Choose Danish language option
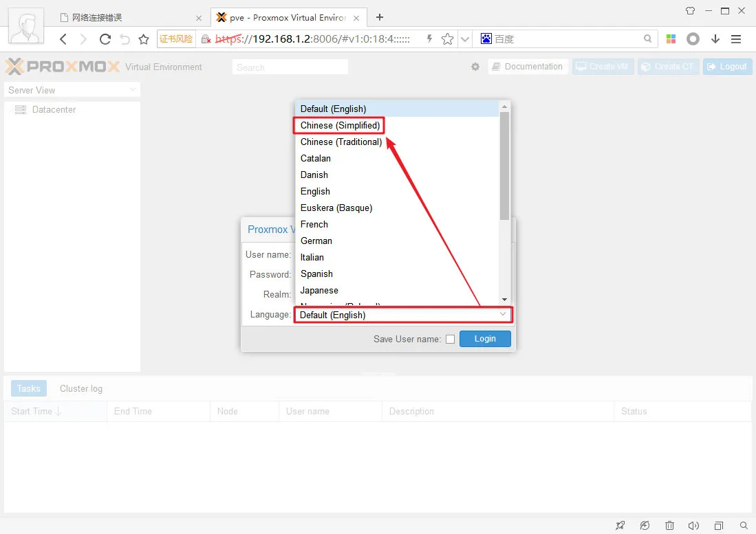Screen dimensions: 756x534 pyautogui.click(x=397, y=175)
